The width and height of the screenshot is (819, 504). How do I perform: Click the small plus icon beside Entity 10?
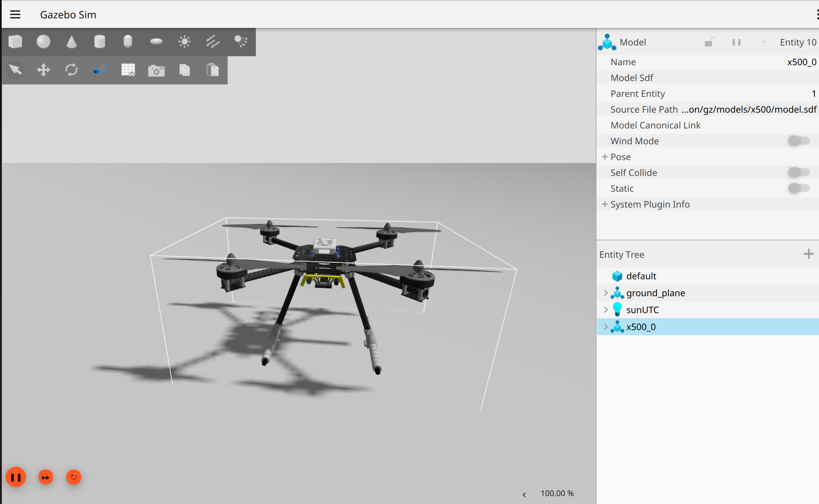coord(764,42)
